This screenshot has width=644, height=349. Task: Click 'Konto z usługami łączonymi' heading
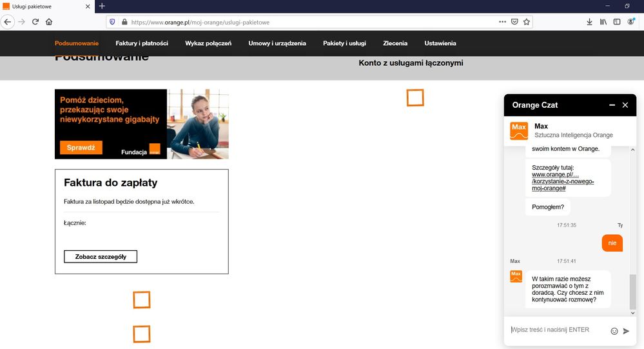[411, 63]
